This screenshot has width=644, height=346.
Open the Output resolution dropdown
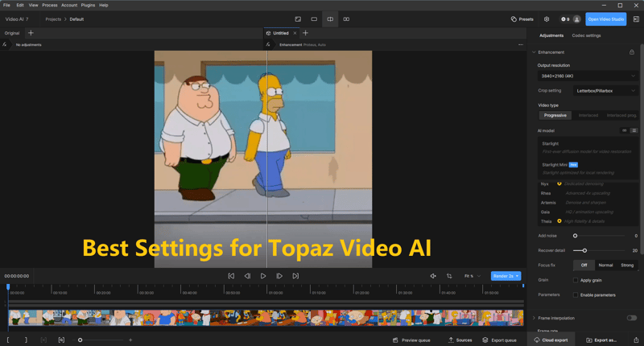tap(588, 76)
